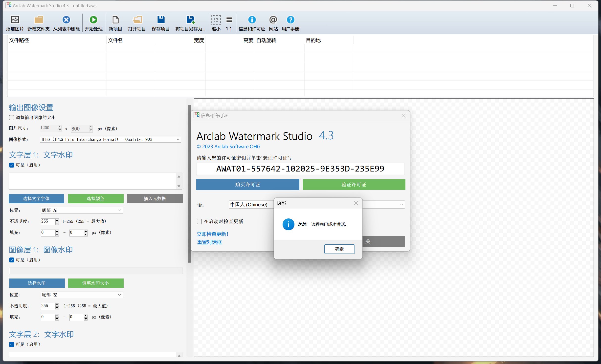The height and width of the screenshot is (364, 601).
Task: Click the image height field showing 800
Action: [x=80, y=128]
